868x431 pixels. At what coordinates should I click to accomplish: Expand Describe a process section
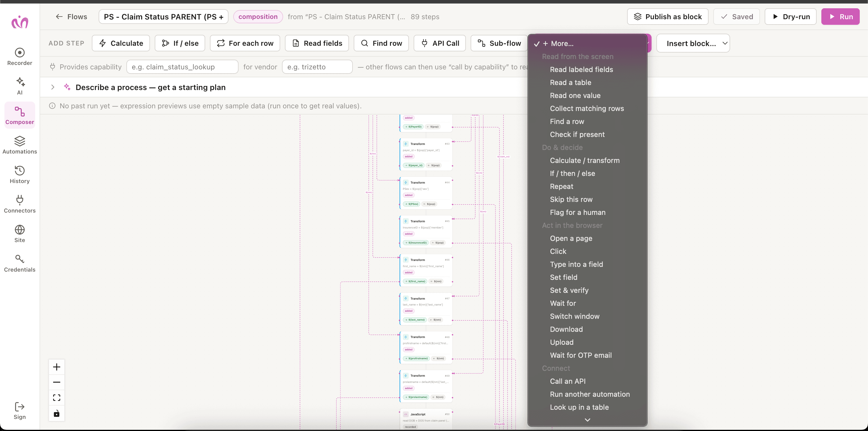[x=53, y=87]
